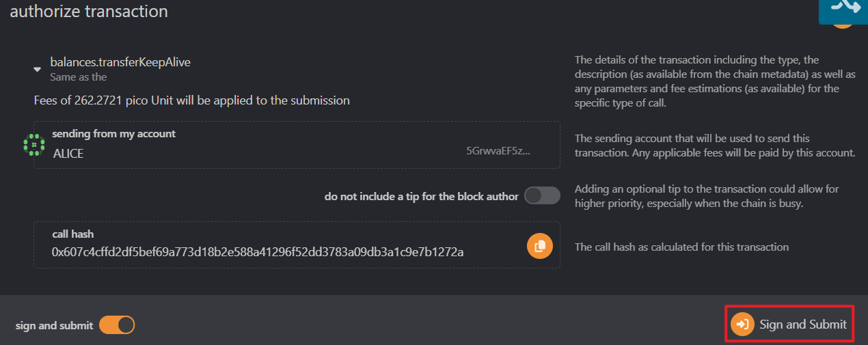Click the fees of 262.2721 pico Unit text
Screen dimensions: 868x345
coord(191,100)
